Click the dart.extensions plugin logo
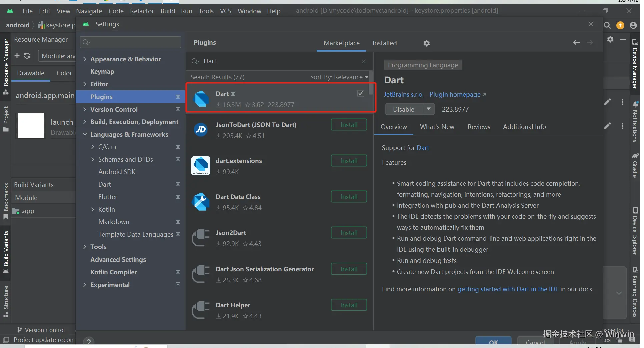Image resolution: width=644 pixels, height=348 pixels. pyautogui.click(x=201, y=166)
